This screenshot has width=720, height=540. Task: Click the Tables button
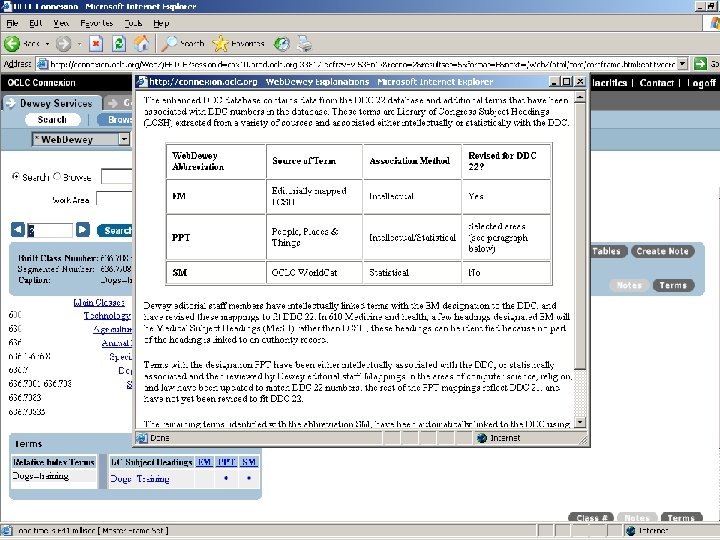click(608, 251)
